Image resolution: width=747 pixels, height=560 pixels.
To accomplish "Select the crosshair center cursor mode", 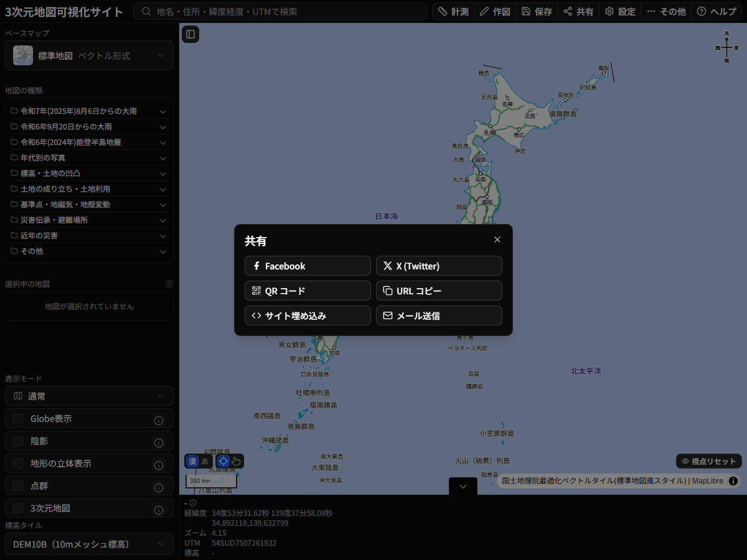I will (x=223, y=461).
